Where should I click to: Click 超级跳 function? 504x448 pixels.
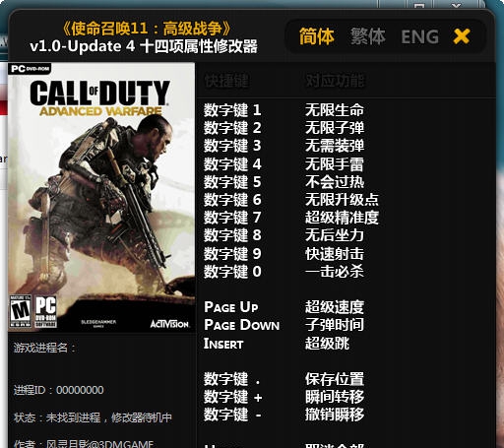[327, 344]
